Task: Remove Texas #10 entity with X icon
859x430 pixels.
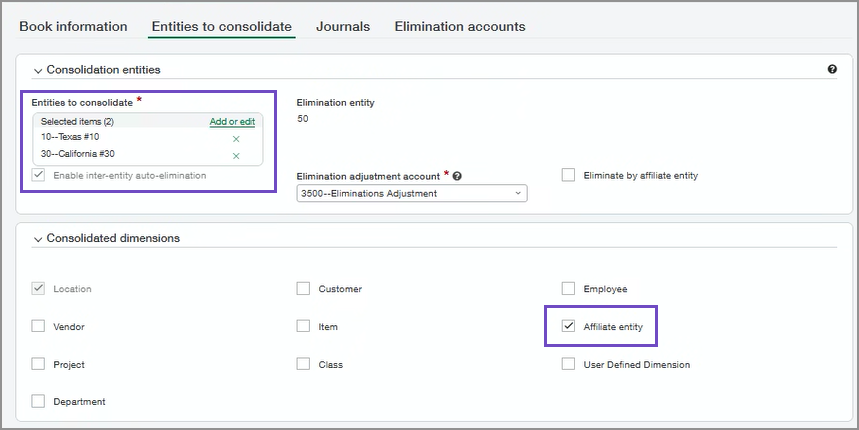Action: coord(236,139)
